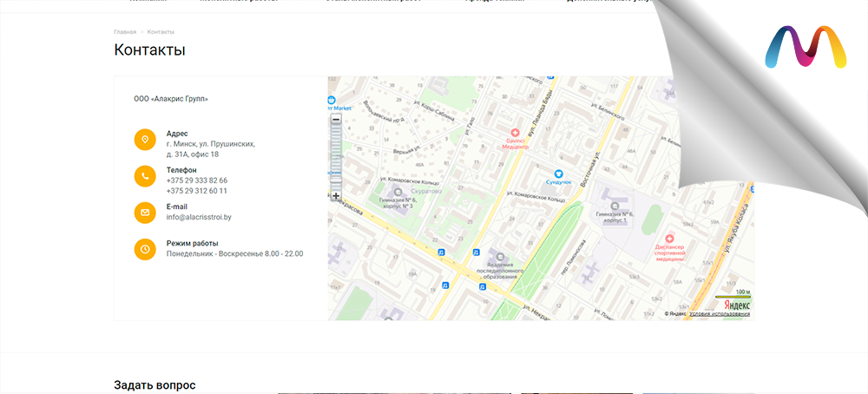
Task: Call the phone number +375 29 312 60 11
Action: coord(197,191)
